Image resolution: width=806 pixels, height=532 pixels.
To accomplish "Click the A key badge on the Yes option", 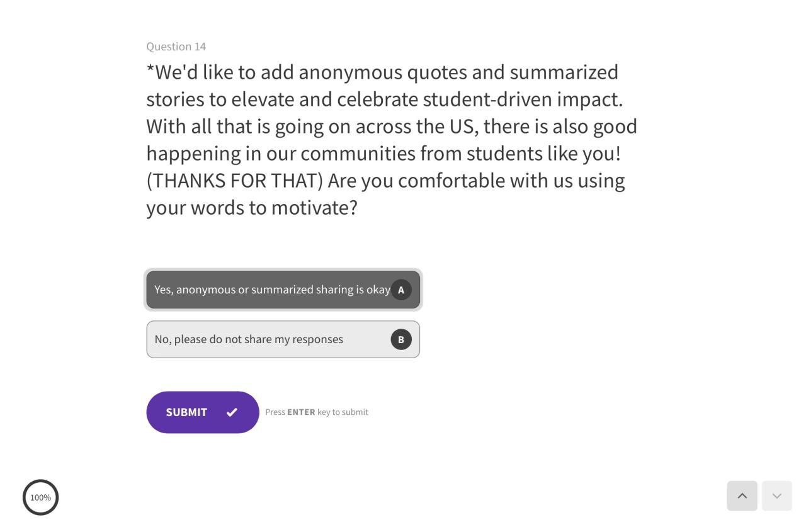I will pos(401,290).
